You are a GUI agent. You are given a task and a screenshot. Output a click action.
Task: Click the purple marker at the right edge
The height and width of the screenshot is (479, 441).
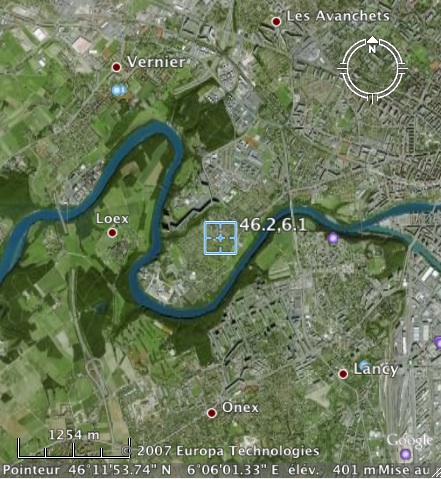[437, 342]
